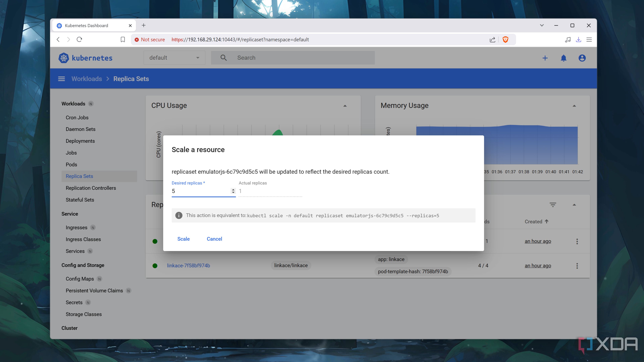The height and width of the screenshot is (362, 644).
Task: Cancel the scale resource dialog
Action: (x=214, y=239)
